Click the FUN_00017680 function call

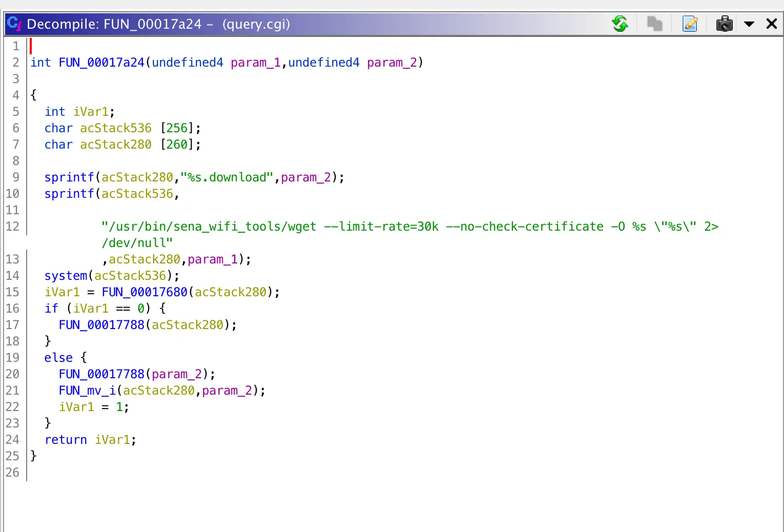(x=145, y=292)
